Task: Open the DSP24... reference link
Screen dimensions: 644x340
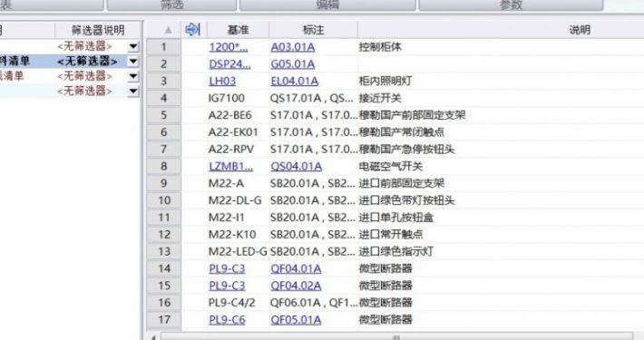Action: point(229,64)
